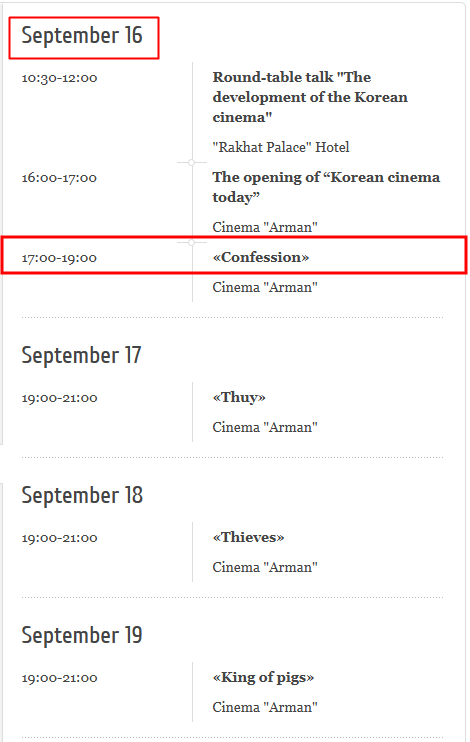The image size is (470, 742).
Task: Open the «King of pigs» film entry
Action: [263, 677]
